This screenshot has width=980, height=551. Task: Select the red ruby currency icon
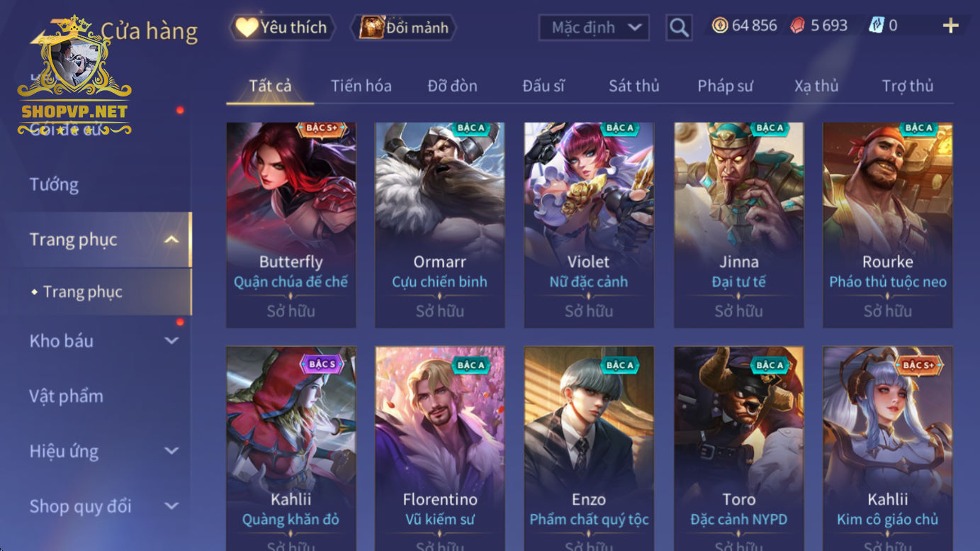coord(799,26)
